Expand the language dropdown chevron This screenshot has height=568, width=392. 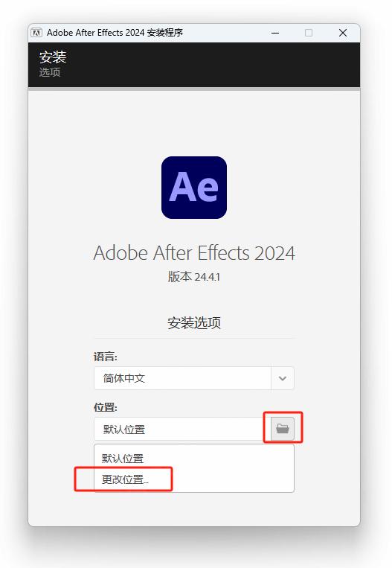pyautogui.click(x=283, y=378)
